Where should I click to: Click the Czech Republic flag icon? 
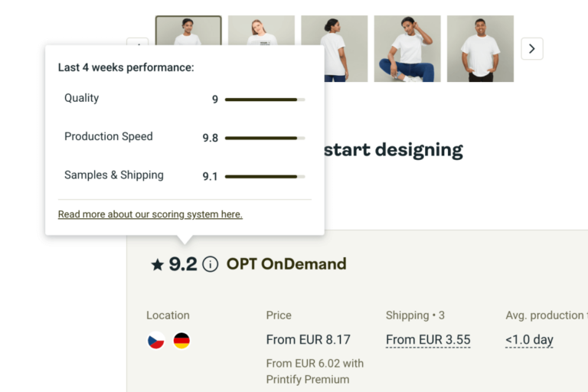pyautogui.click(x=156, y=341)
